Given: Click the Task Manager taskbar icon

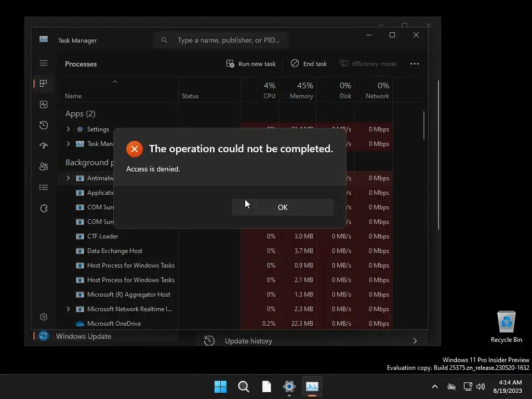Looking at the screenshot, I should pyautogui.click(x=312, y=387).
